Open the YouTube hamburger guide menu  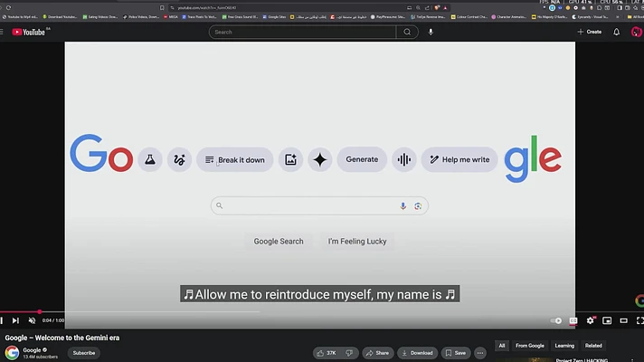(2, 32)
